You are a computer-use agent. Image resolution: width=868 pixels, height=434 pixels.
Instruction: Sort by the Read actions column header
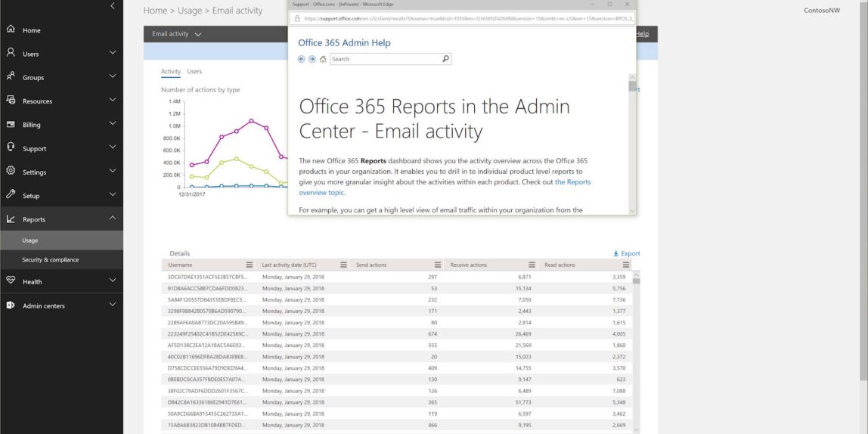tap(560, 265)
